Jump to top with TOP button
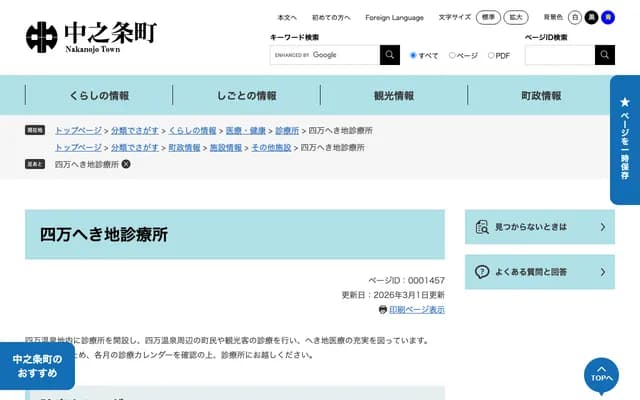This screenshot has height=400, width=640. 600,375
